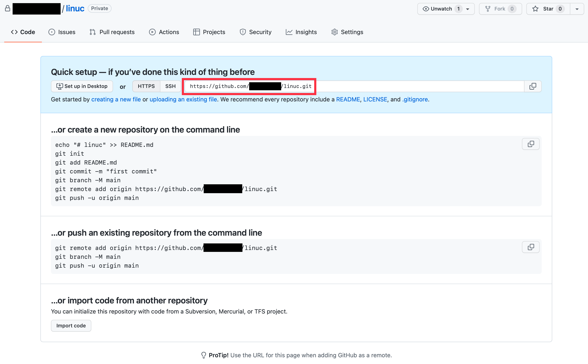The width and height of the screenshot is (588, 364).
Task: Open the .gitignore link
Action: coord(415,100)
